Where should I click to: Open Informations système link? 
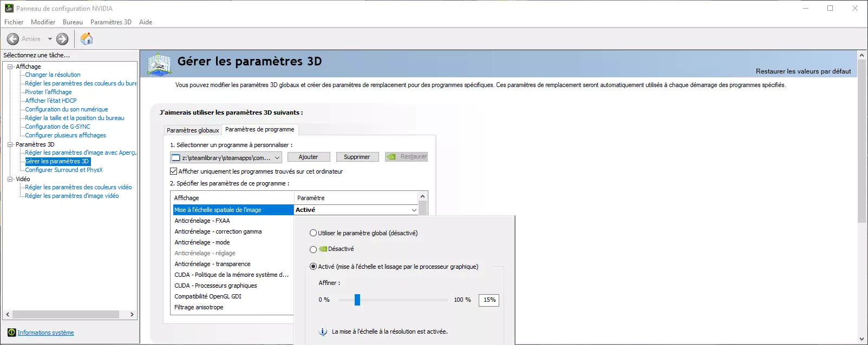pos(45,333)
